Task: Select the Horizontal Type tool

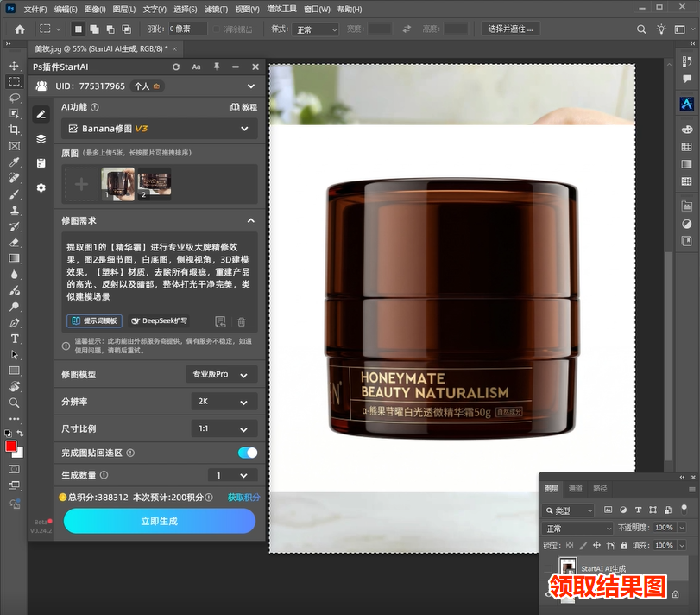Action: point(15,339)
